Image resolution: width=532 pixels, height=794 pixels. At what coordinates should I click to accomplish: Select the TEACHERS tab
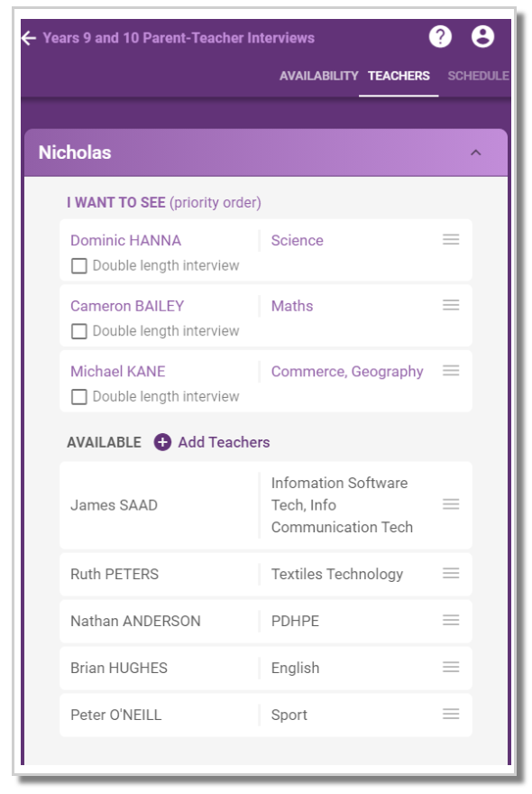(399, 76)
